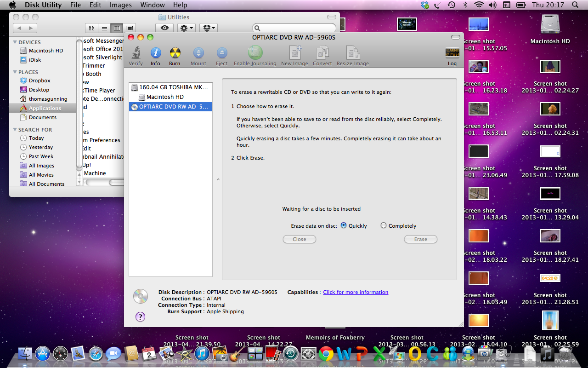
Task: Launch the App Store from the Dock
Action: 43,354
